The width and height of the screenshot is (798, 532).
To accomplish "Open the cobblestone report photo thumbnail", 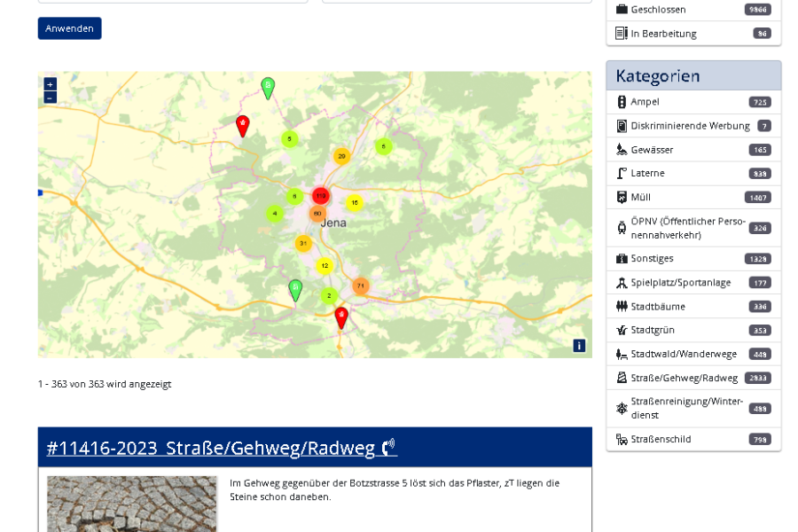I will [x=132, y=504].
